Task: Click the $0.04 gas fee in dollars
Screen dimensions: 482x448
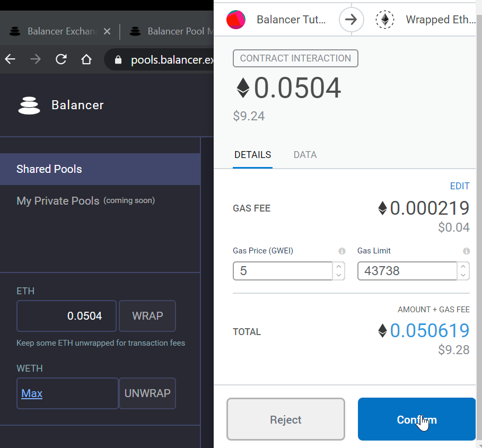Action: pos(454,227)
